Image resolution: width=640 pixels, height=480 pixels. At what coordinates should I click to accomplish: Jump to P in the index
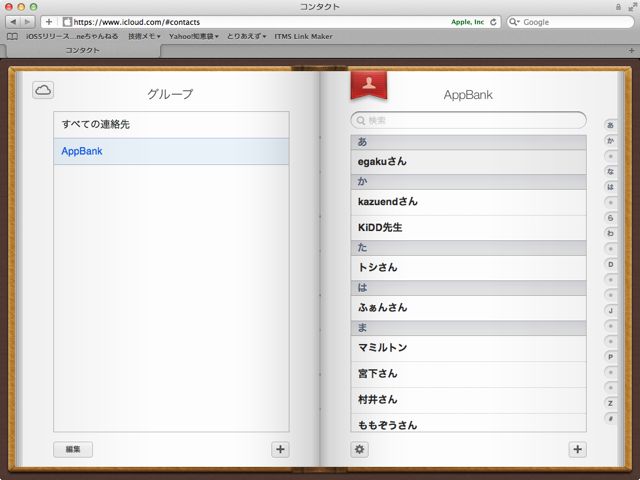point(610,357)
